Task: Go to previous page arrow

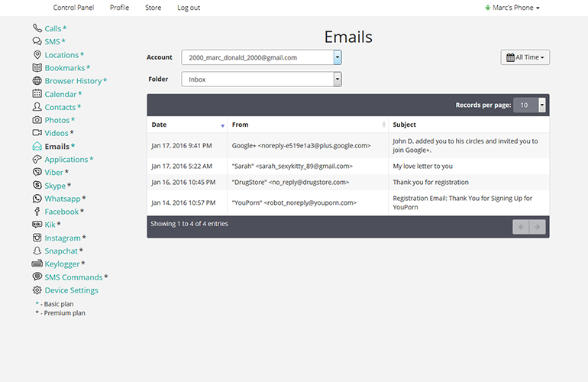Action: point(521,227)
